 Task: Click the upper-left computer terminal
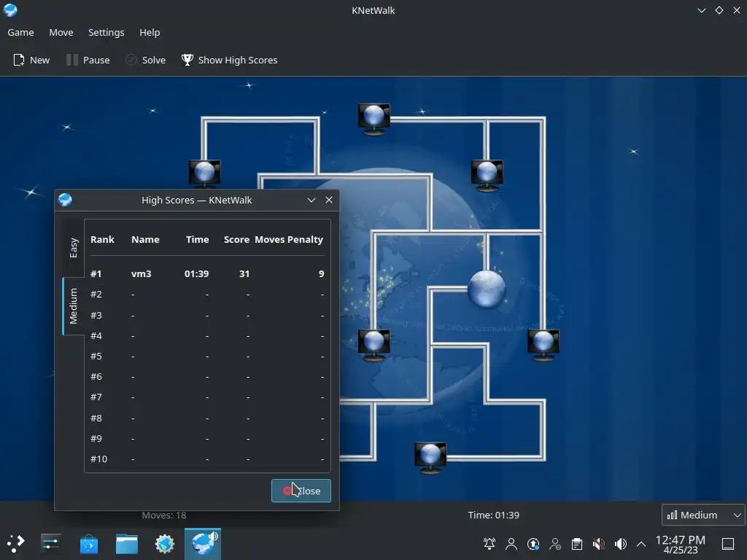[205, 174]
